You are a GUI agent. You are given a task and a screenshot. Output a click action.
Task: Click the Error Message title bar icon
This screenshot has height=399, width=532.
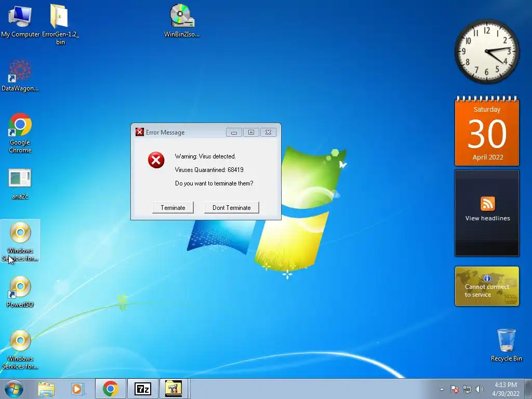tap(139, 132)
